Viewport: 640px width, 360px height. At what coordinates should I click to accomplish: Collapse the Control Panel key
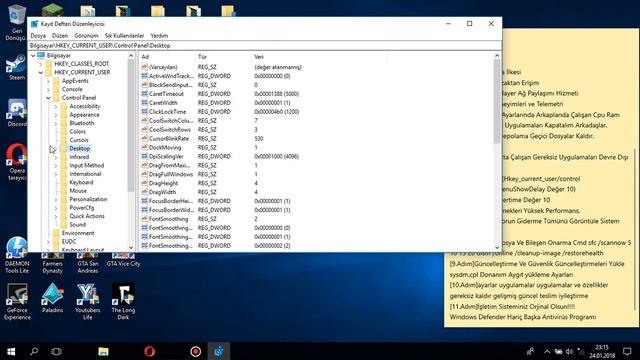coord(49,98)
